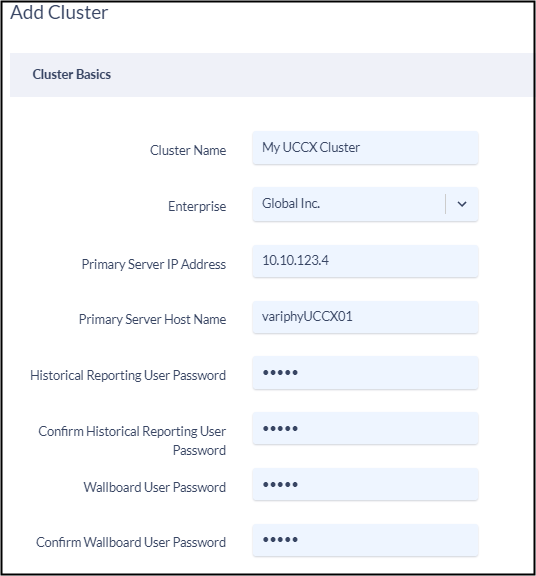Select the Global Inc. value text

point(291,204)
